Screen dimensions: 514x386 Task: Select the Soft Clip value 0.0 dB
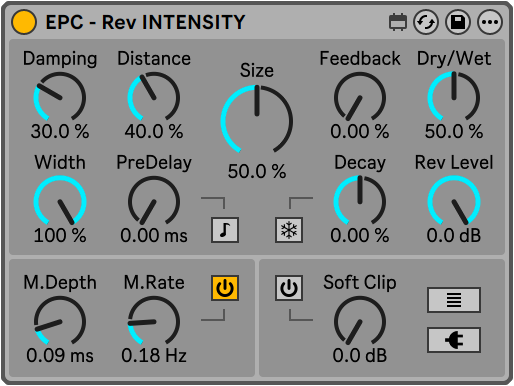click(360, 355)
